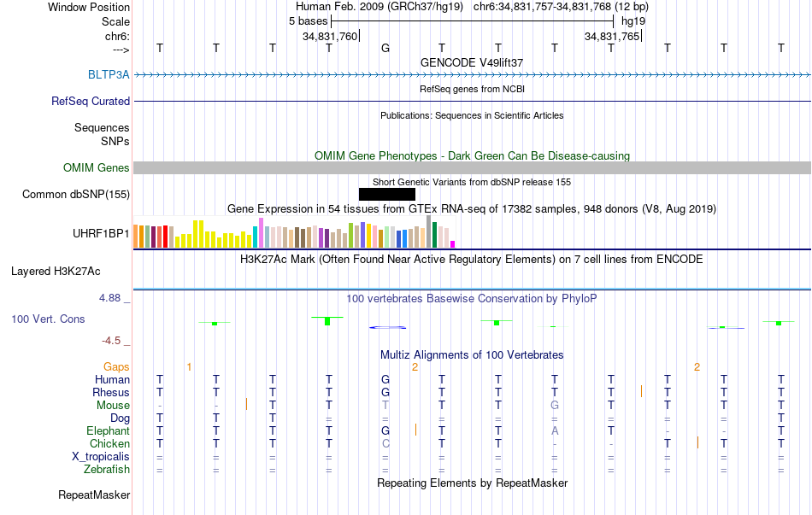
Task: Click the black dbSNP variant block
Action: pyautogui.click(x=387, y=194)
